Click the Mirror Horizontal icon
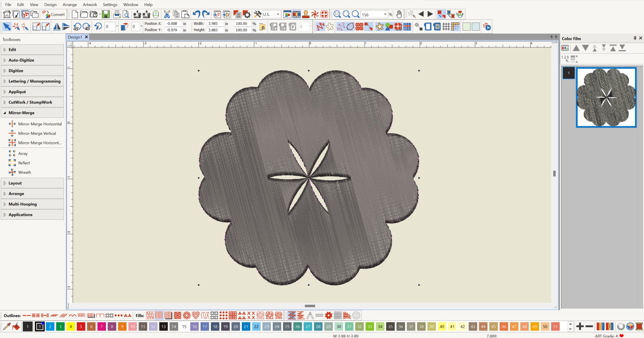Image resolution: width=644 pixels, height=338 pixels. (57, 27)
